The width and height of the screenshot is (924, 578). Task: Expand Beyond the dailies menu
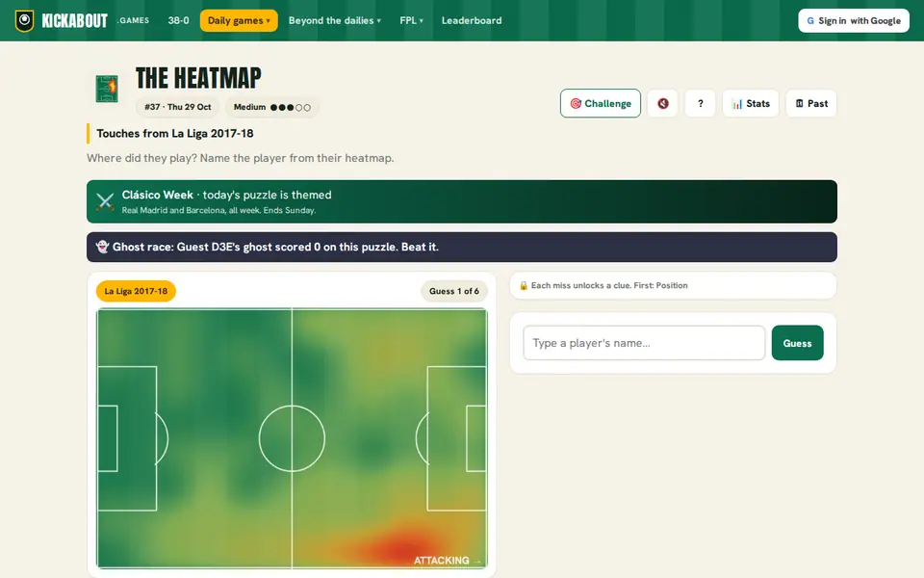tap(335, 20)
